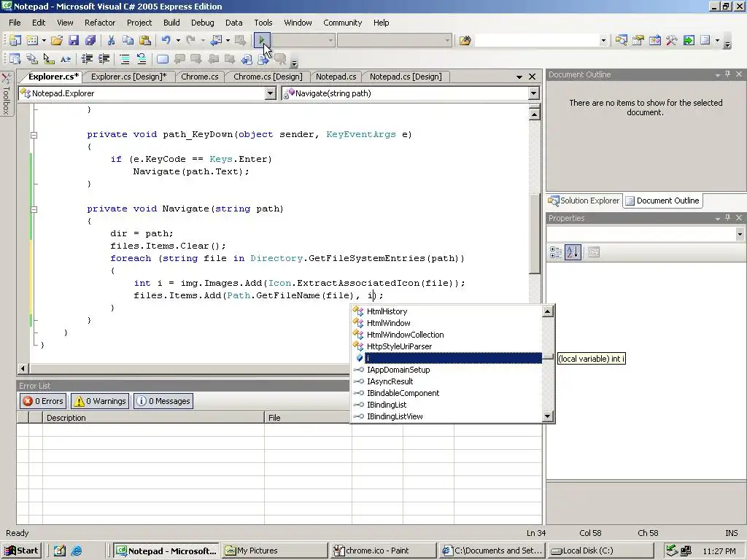The height and width of the screenshot is (560, 747).
Task: Pin the Document Outline panel
Action: pyautogui.click(x=727, y=74)
